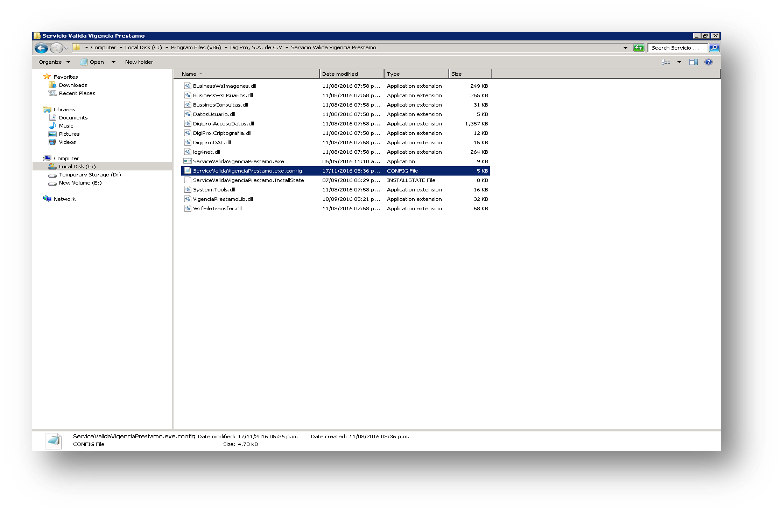Toggle the preview pane icon
Screen dimensions: 784x514
[694, 62]
